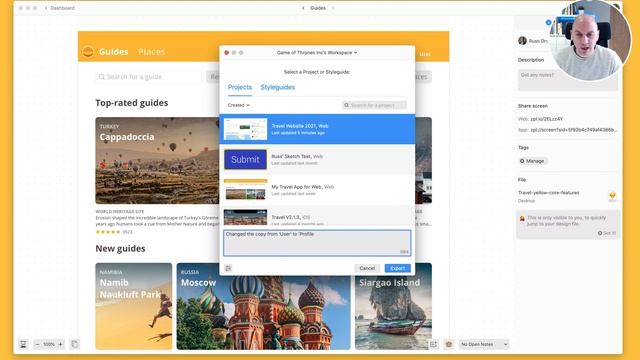Click the Manage tags button
Image resolution: width=640 pixels, height=360 pixels.
point(532,161)
